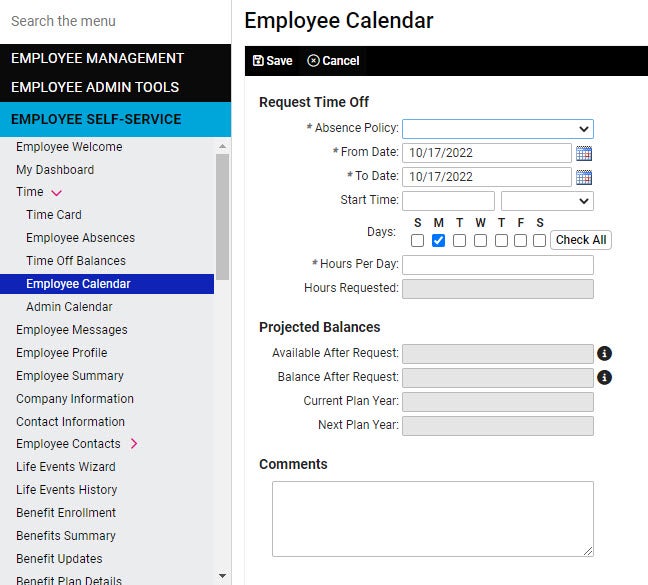Collapse the Time menu chevron

pos(57,193)
